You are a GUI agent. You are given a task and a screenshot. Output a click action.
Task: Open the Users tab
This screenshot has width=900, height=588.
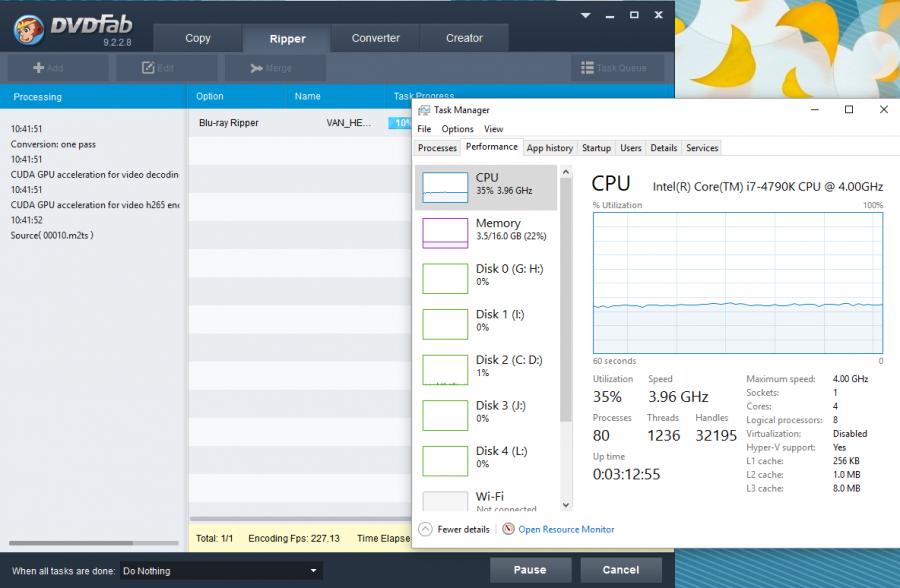point(631,148)
